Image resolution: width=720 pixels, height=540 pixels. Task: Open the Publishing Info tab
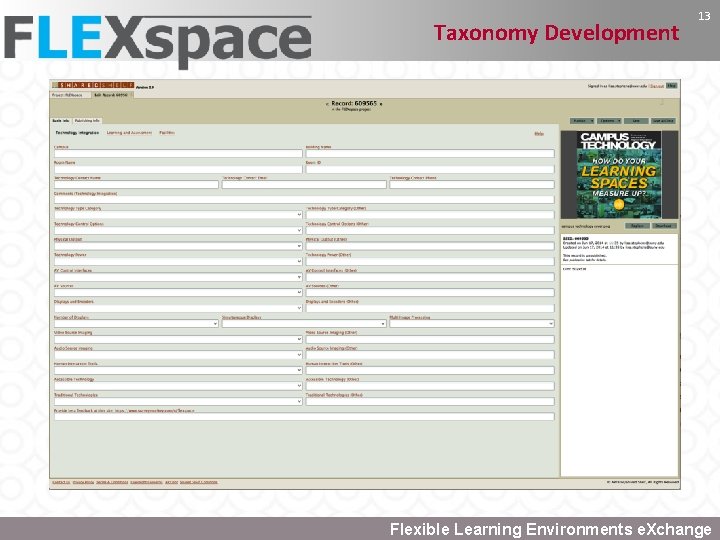pos(87,121)
